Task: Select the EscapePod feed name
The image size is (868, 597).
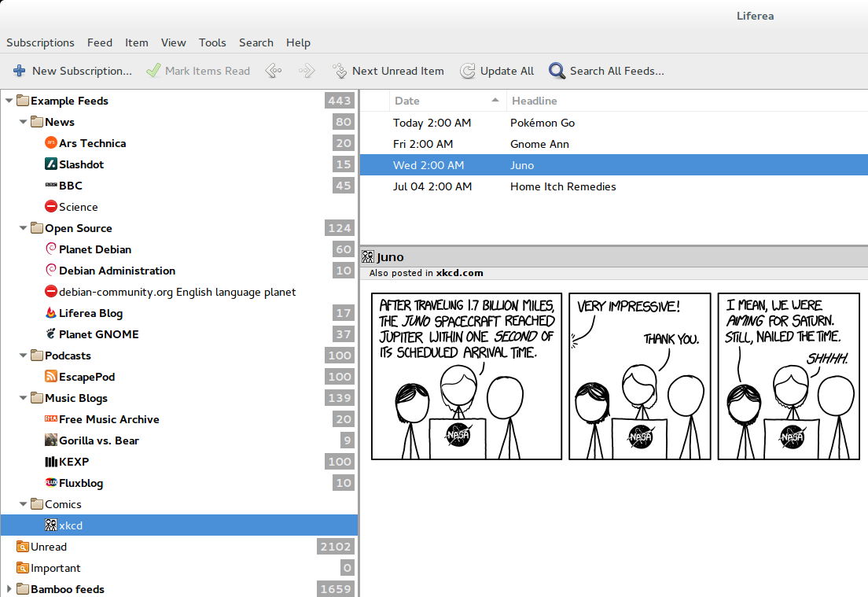Action: click(x=87, y=377)
